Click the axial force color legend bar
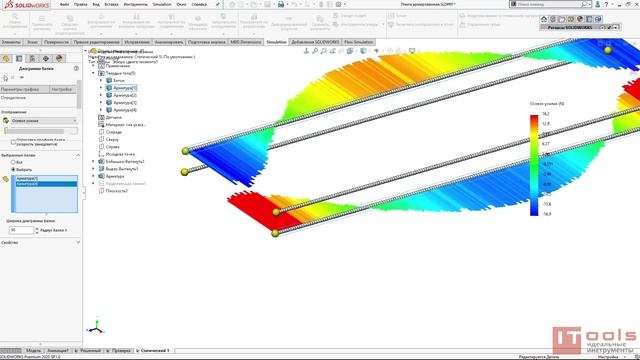 coord(534,165)
